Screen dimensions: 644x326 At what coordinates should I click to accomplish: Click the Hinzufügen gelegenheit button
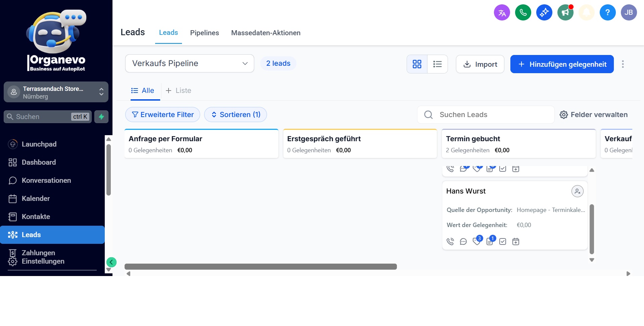point(562,64)
